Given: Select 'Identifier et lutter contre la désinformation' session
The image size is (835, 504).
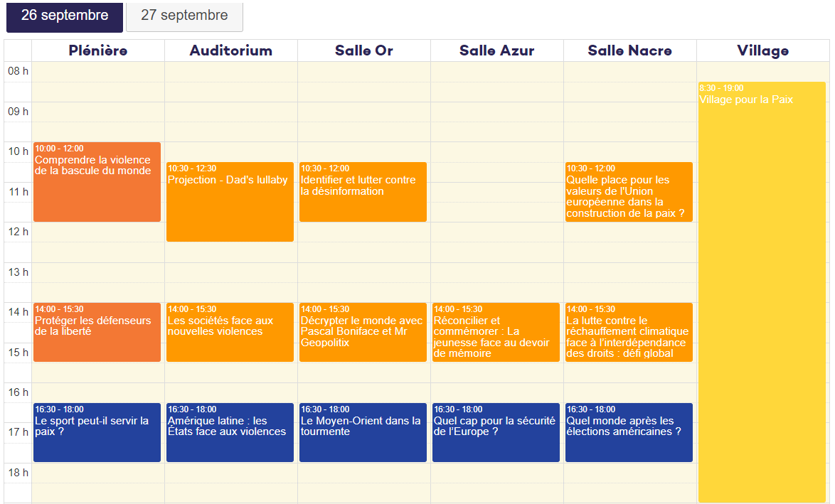Looking at the screenshot, I should click(x=363, y=192).
